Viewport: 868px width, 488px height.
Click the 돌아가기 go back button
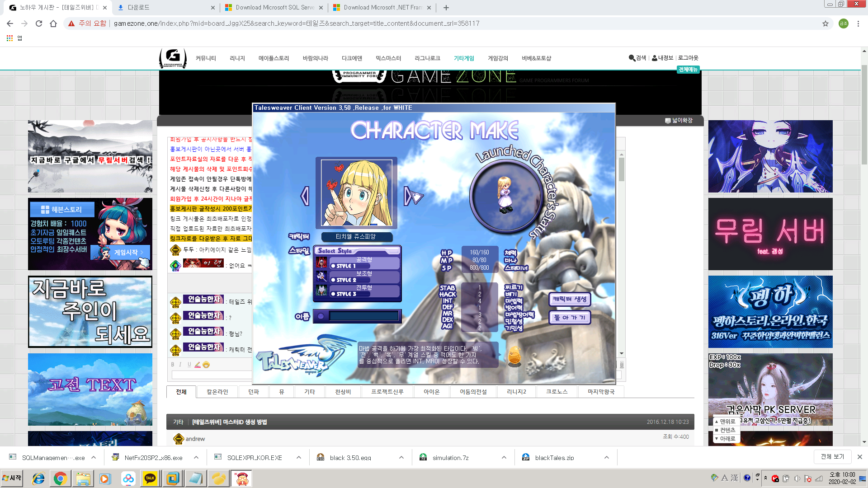(x=570, y=318)
